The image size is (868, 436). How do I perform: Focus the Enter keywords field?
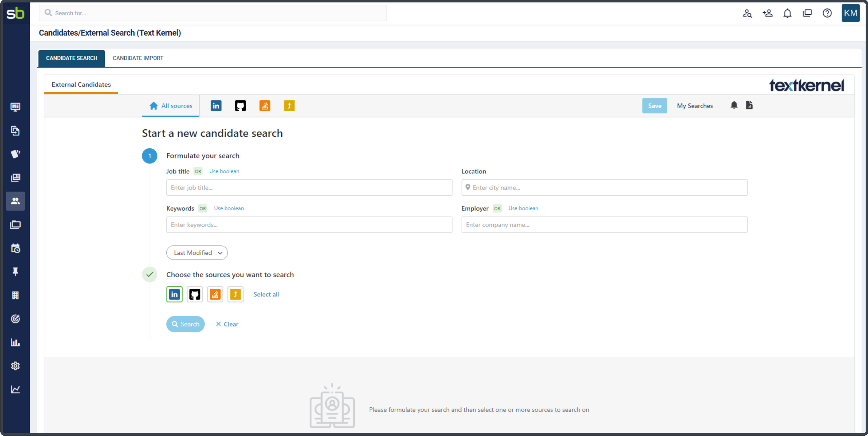pos(309,225)
